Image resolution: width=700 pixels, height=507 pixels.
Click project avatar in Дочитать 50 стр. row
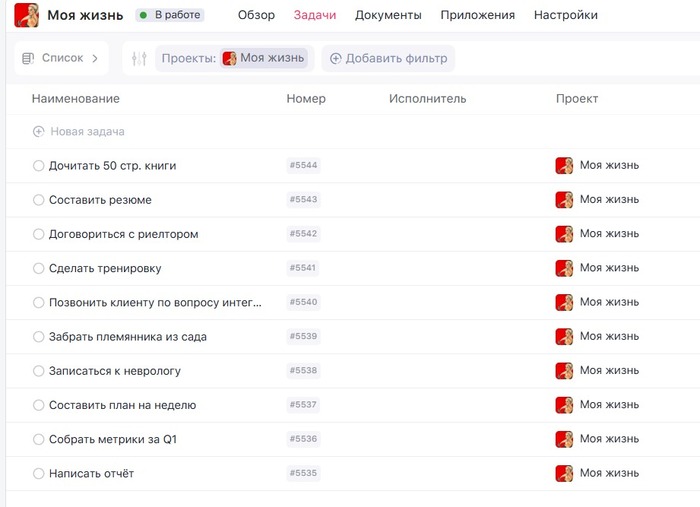tap(564, 165)
